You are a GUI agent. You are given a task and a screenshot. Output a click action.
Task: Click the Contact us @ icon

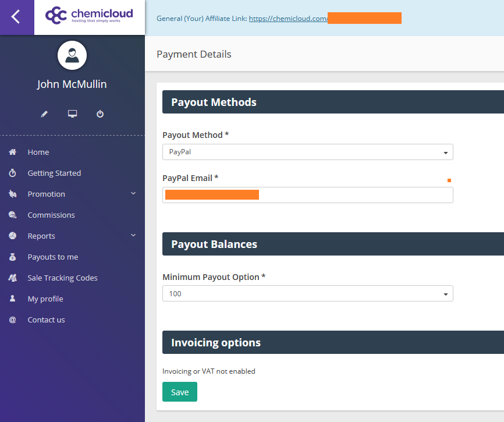[12, 320]
